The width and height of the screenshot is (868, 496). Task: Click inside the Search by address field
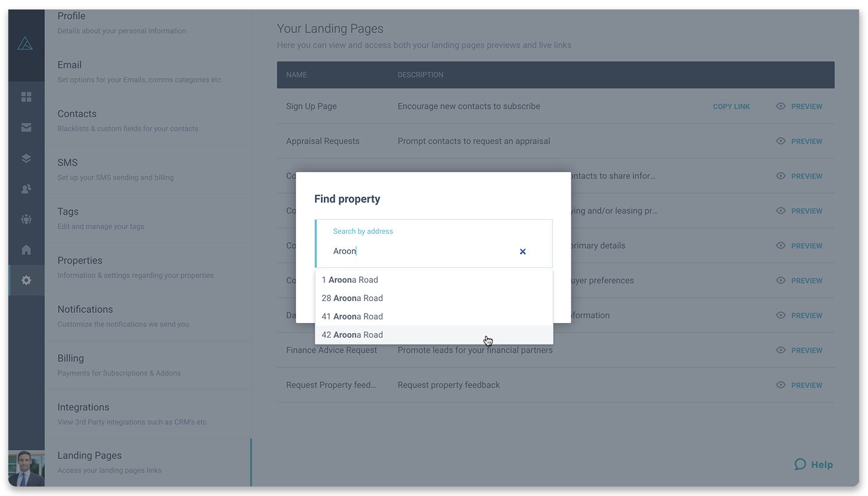(414, 250)
